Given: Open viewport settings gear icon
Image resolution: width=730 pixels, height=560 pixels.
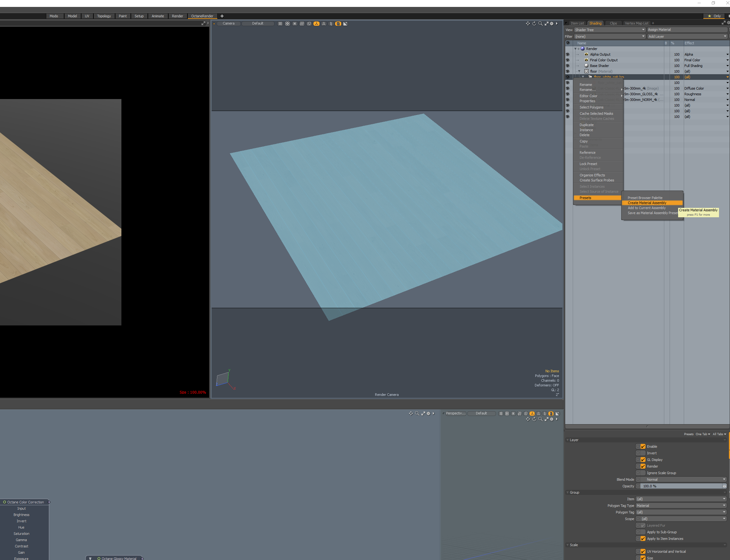Looking at the screenshot, I should click(x=552, y=24).
